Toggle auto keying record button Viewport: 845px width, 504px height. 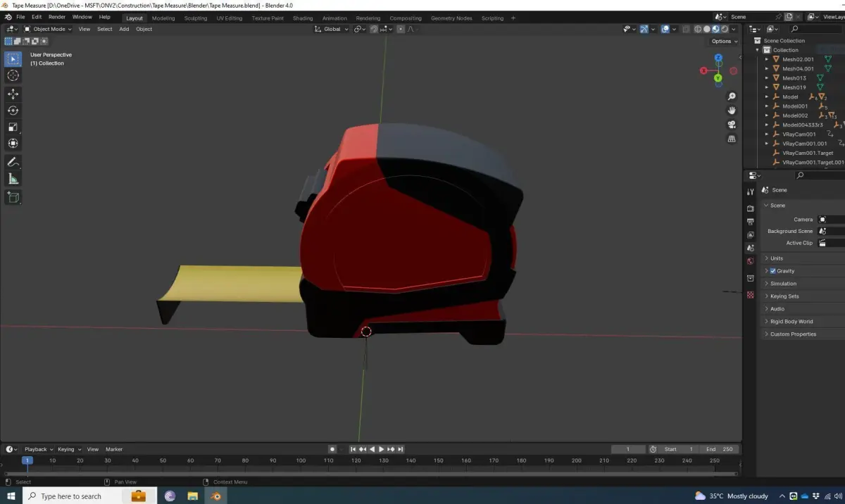point(332,449)
